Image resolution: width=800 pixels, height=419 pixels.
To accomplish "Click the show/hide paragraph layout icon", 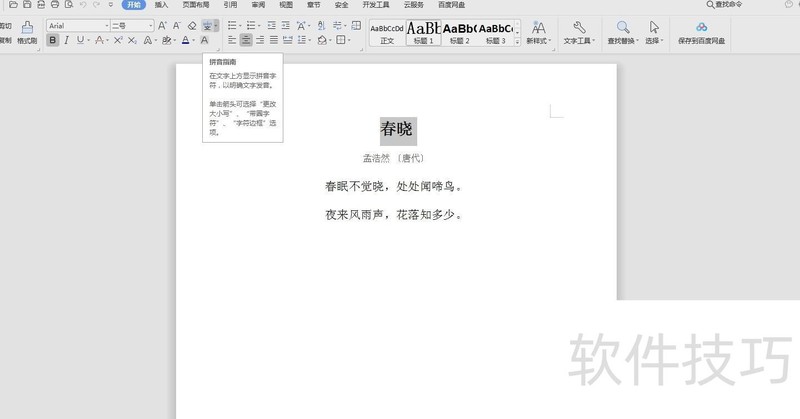I will pyautogui.click(x=337, y=26).
